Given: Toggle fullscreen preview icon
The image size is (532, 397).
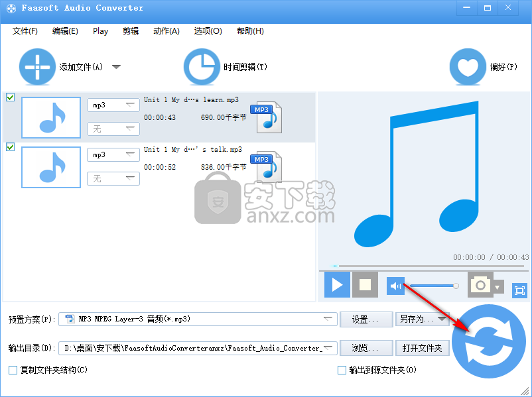Looking at the screenshot, I should point(519,290).
